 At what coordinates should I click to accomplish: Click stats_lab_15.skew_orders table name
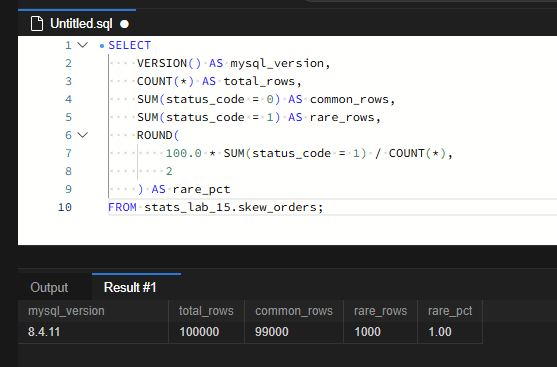(x=230, y=207)
